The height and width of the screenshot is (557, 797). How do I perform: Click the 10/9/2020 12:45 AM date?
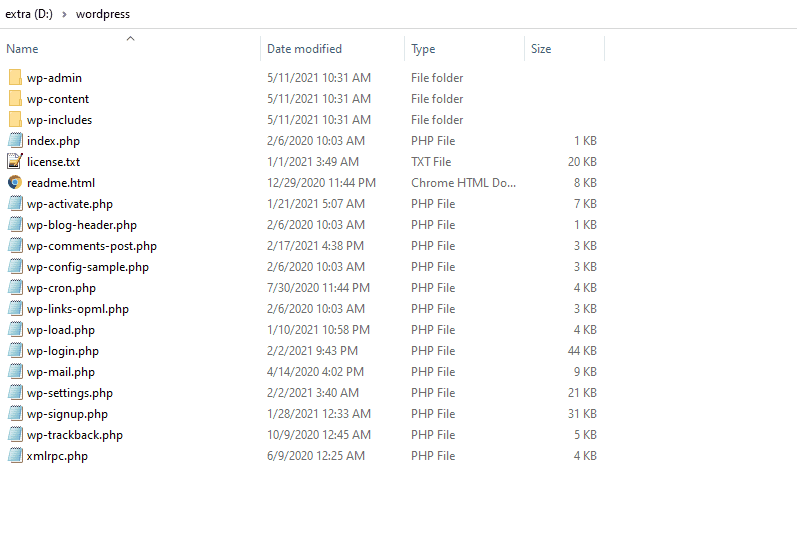319,435
